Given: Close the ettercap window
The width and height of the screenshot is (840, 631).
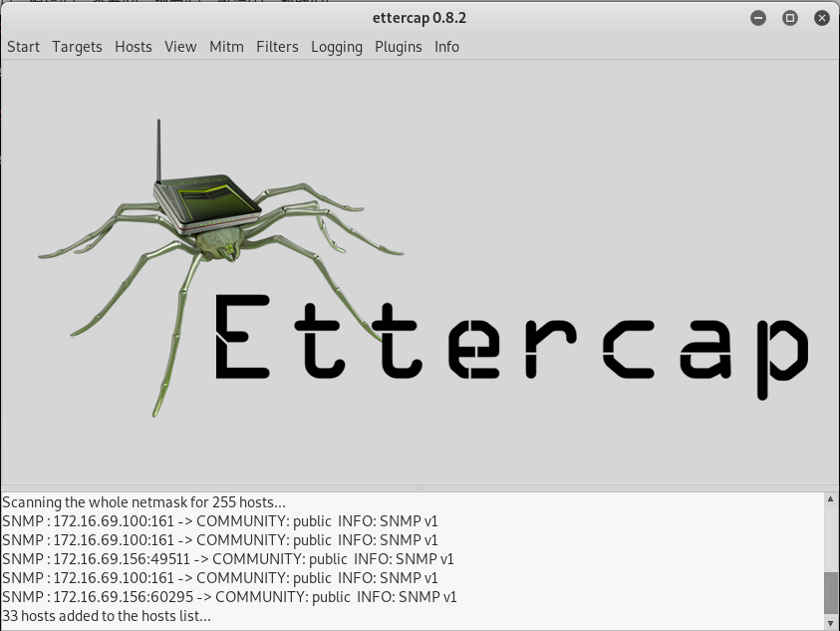Looking at the screenshot, I should (822, 18).
